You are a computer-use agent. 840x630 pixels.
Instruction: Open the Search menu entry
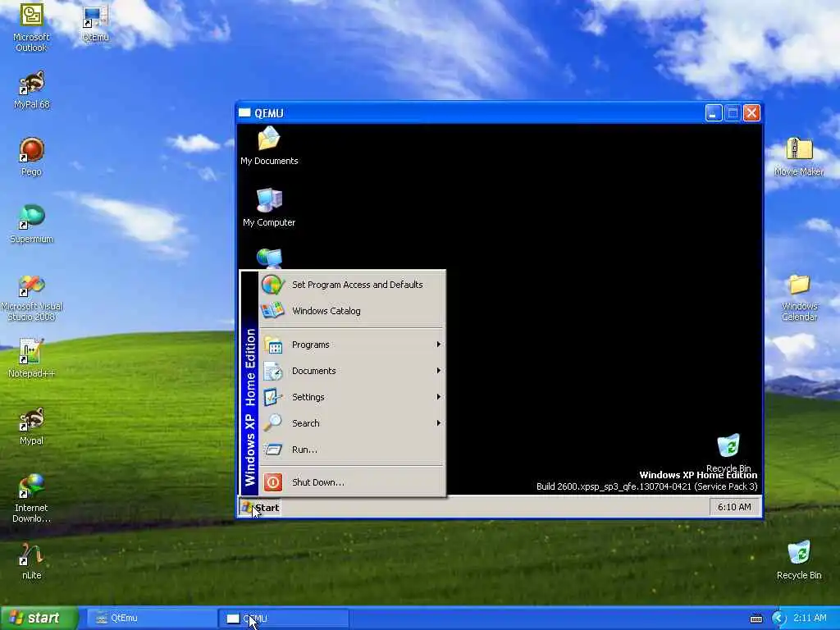pyautogui.click(x=352, y=423)
